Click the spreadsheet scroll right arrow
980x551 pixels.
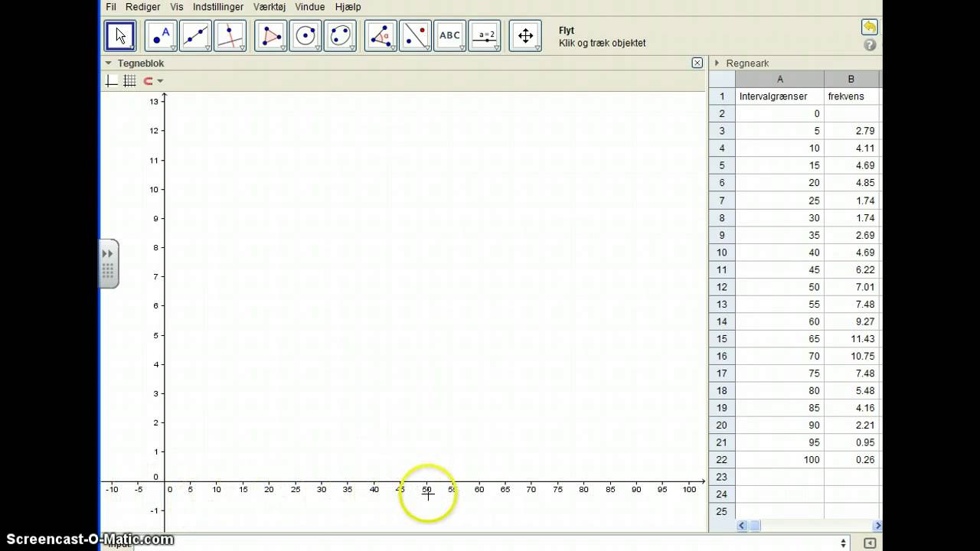(x=877, y=526)
